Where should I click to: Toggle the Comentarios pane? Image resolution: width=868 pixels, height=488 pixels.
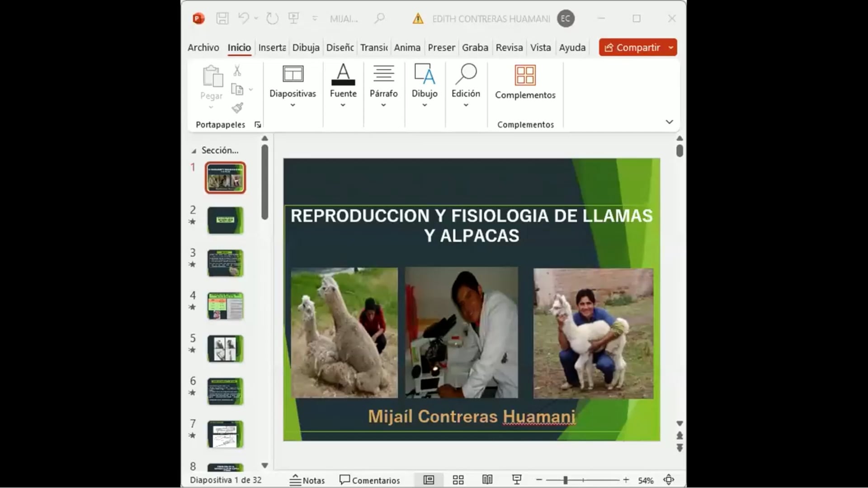point(369,480)
